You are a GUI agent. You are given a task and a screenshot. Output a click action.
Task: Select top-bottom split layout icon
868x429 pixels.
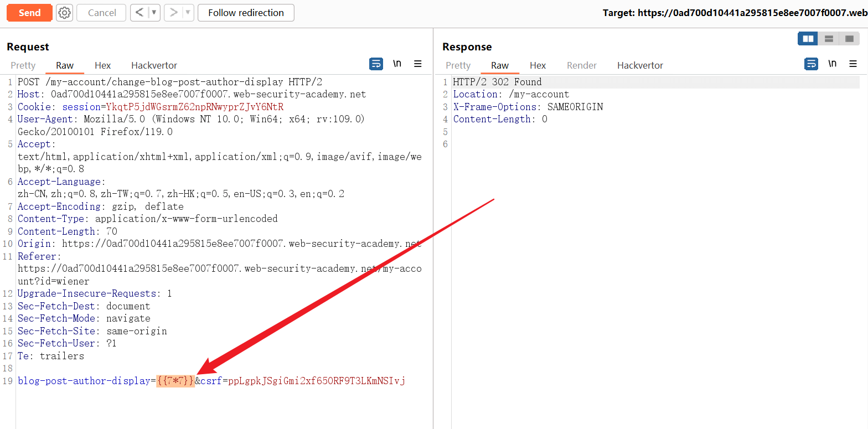pyautogui.click(x=829, y=39)
